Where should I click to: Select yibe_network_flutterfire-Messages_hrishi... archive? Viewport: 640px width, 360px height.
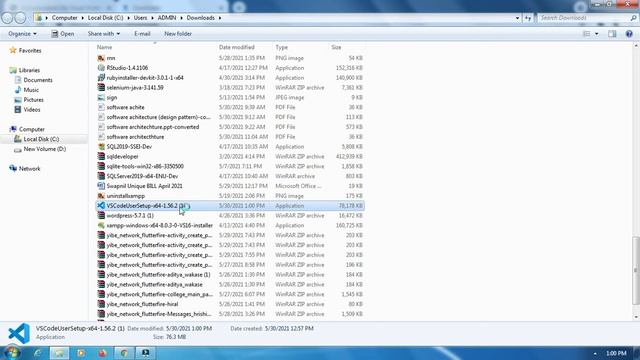[230, 314]
